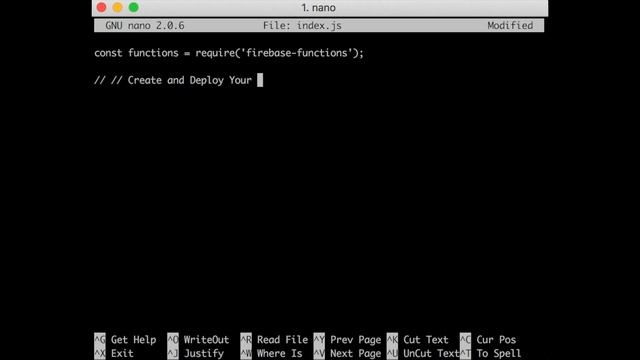
Task: Click the 'Modified' status indicator
Action: [510, 26]
